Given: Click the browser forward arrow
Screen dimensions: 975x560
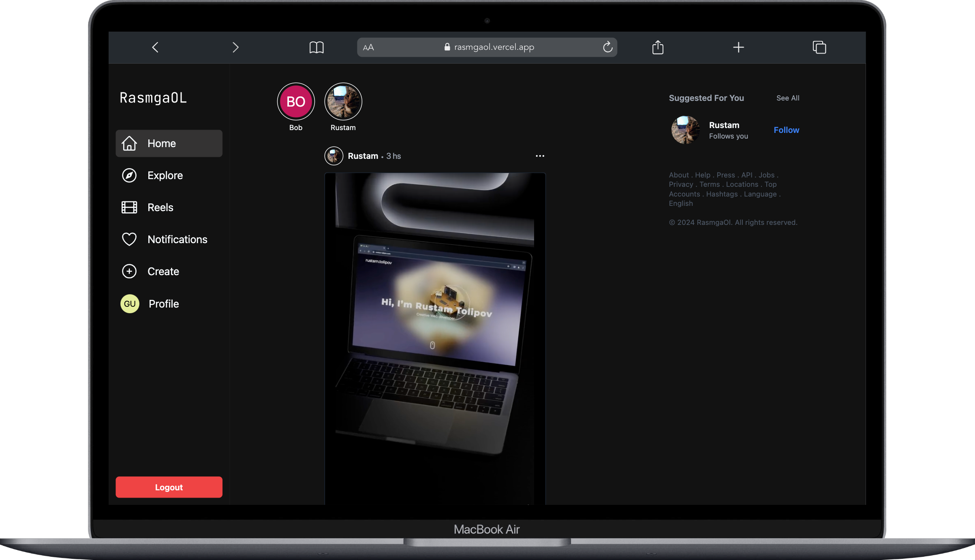Looking at the screenshot, I should [x=235, y=47].
